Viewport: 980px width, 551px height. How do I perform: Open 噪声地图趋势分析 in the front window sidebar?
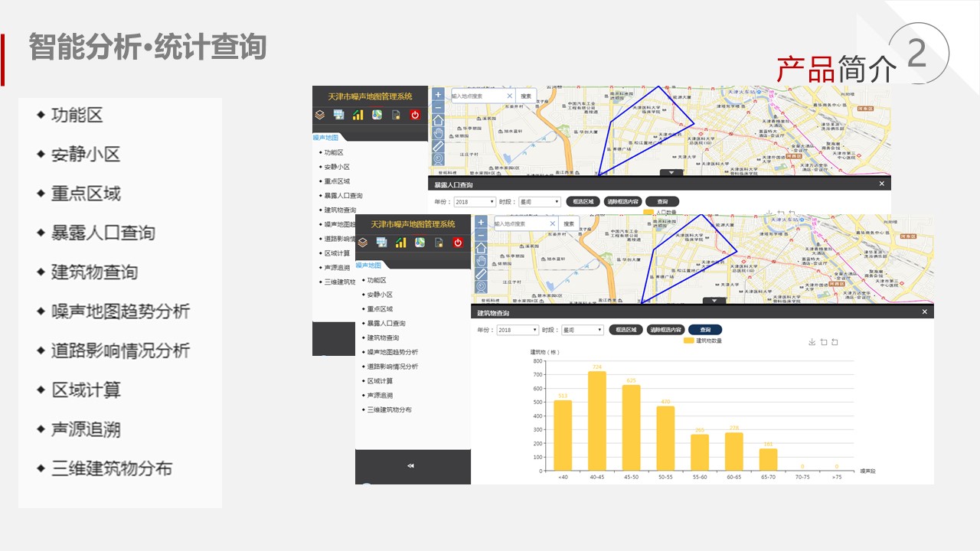(392, 352)
